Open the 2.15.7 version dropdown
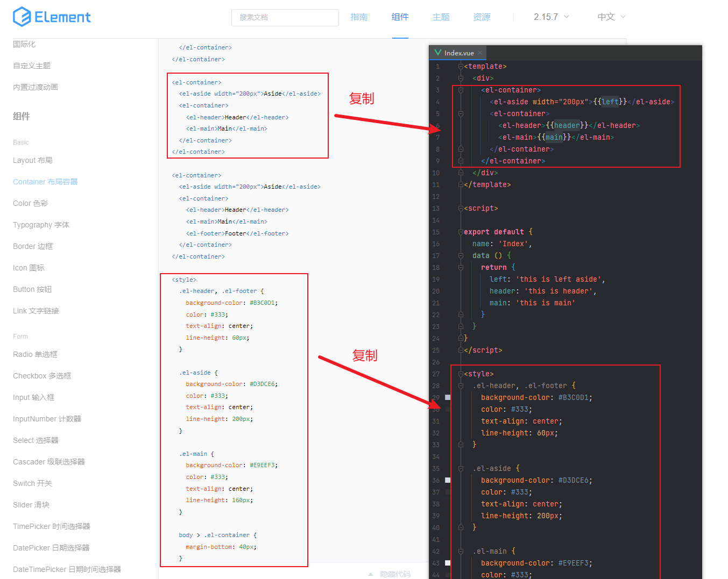 pyautogui.click(x=551, y=17)
